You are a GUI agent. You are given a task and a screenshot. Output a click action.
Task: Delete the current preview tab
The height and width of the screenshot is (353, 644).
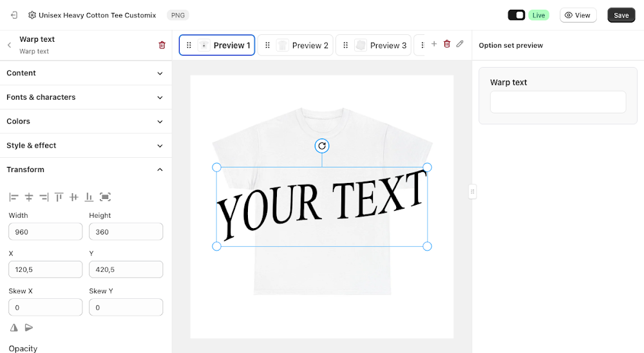point(447,44)
